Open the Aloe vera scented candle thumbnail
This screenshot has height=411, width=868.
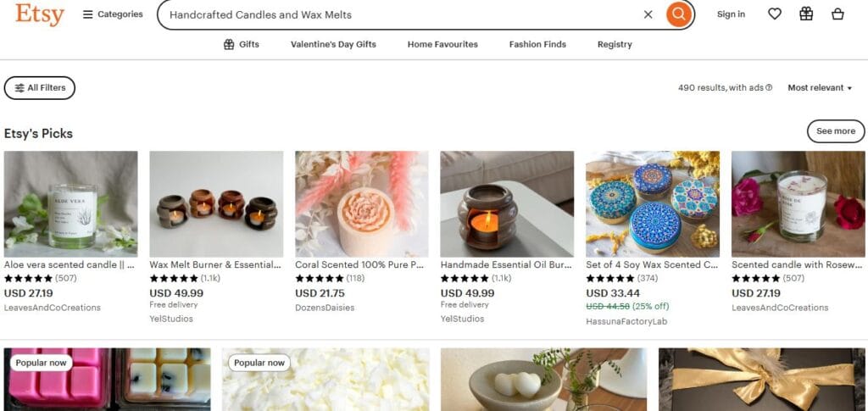click(70, 203)
